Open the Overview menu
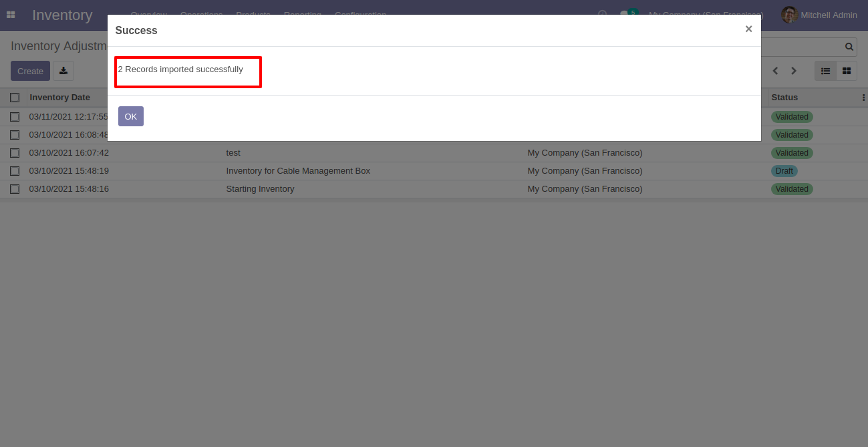This screenshot has width=868, height=447. click(148, 14)
